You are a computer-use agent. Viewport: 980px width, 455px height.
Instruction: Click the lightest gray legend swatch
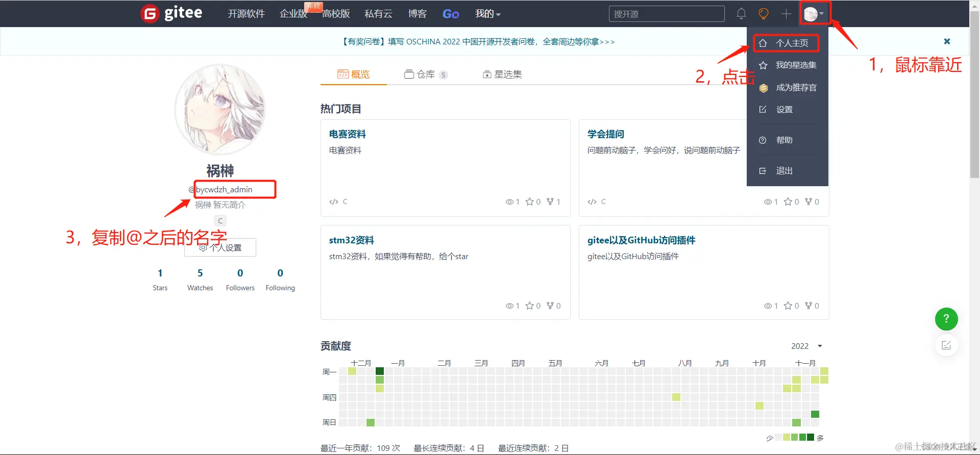click(778, 437)
